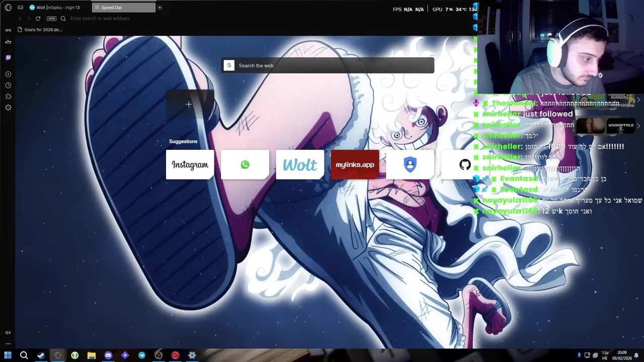Viewport: 644px width, 362px height.
Task: Open Settings gear in sidebar
Action: (x=8, y=108)
